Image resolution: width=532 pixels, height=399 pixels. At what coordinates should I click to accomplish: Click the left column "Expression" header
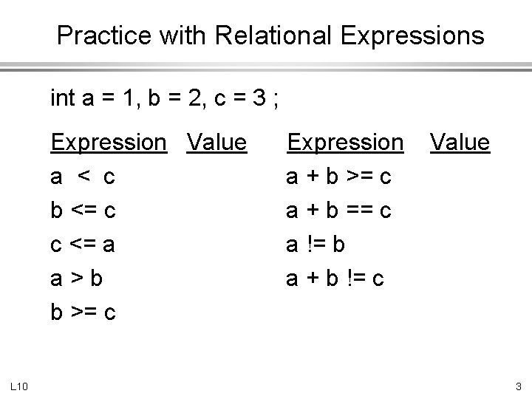point(109,141)
